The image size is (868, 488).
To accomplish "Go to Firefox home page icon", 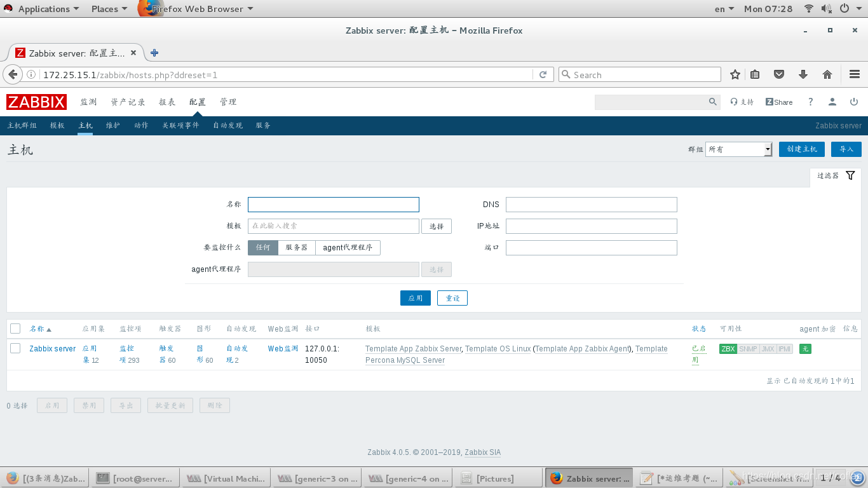I will (x=827, y=74).
